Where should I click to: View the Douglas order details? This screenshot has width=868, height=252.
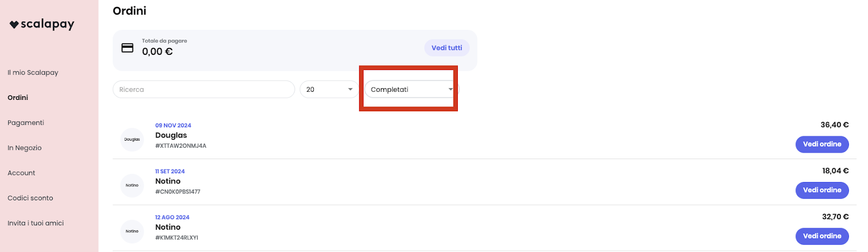click(x=822, y=144)
